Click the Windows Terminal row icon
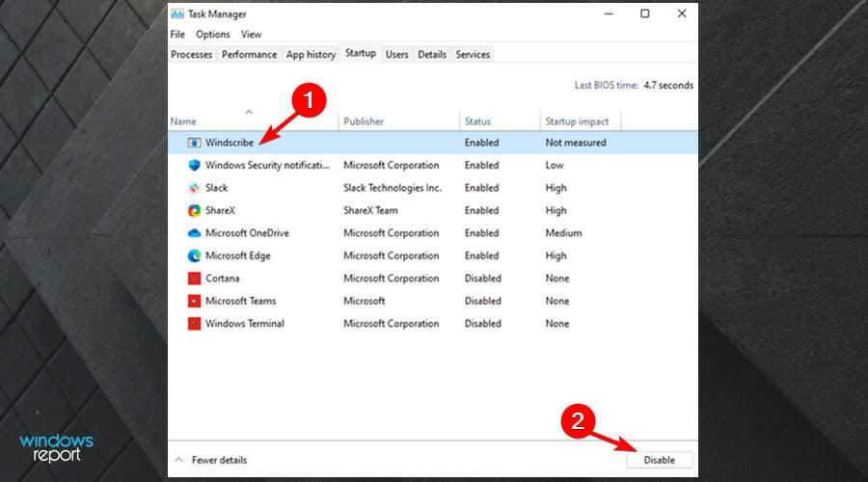Viewport: 868px width, 482px height. pyautogui.click(x=194, y=324)
